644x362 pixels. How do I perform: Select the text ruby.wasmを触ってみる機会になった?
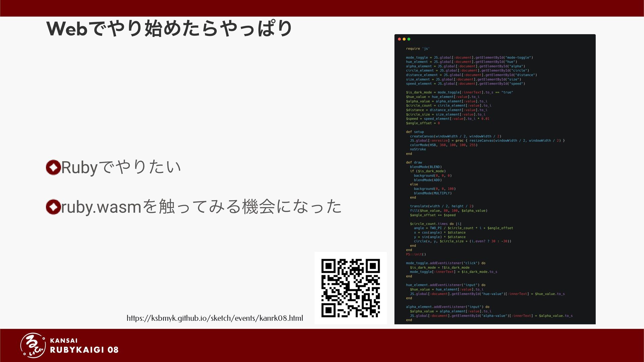point(201,206)
